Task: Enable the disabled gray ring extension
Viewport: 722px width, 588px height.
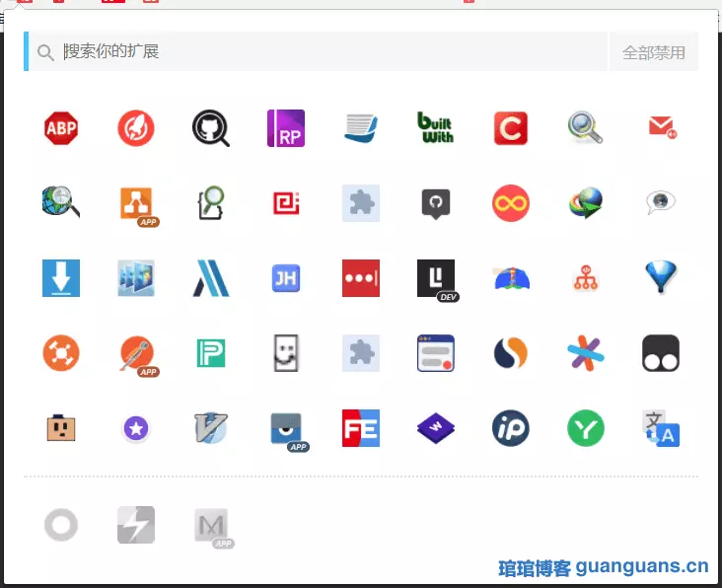Action: click(x=61, y=525)
